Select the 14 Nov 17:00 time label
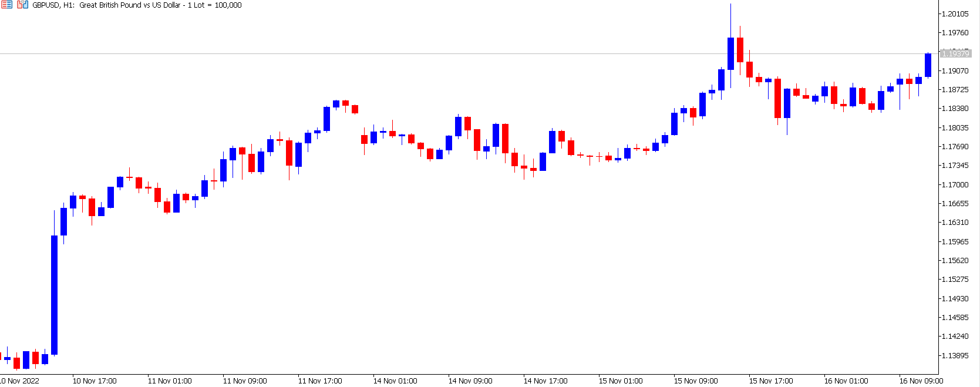The width and height of the screenshot is (980, 387). pyautogui.click(x=545, y=381)
